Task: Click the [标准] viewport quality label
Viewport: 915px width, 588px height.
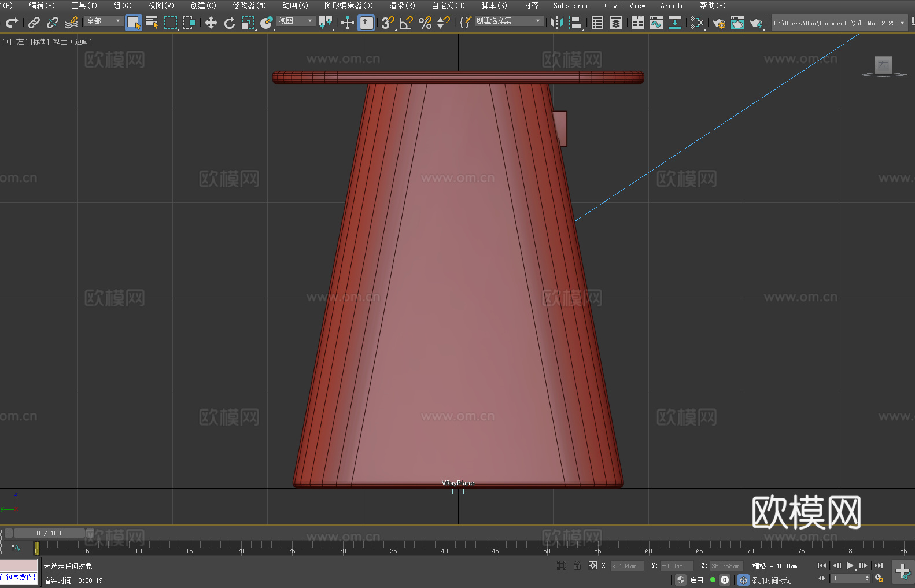Action: [39, 42]
